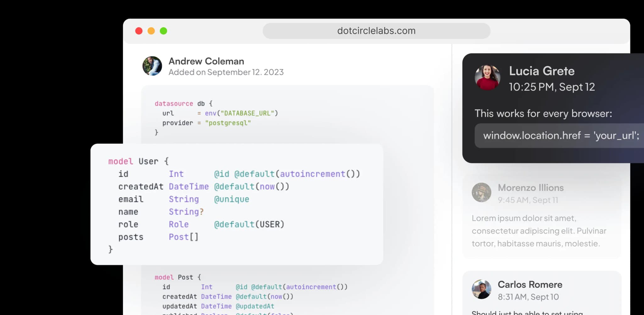
Task: Focus the dotcirclelabs.com address bar
Action: [x=376, y=31]
